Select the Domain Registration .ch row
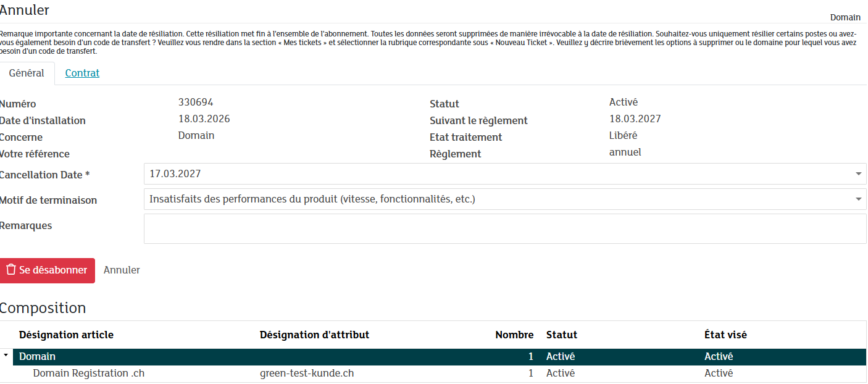The height and width of the screenshot is (384, 868). [88, 374]
